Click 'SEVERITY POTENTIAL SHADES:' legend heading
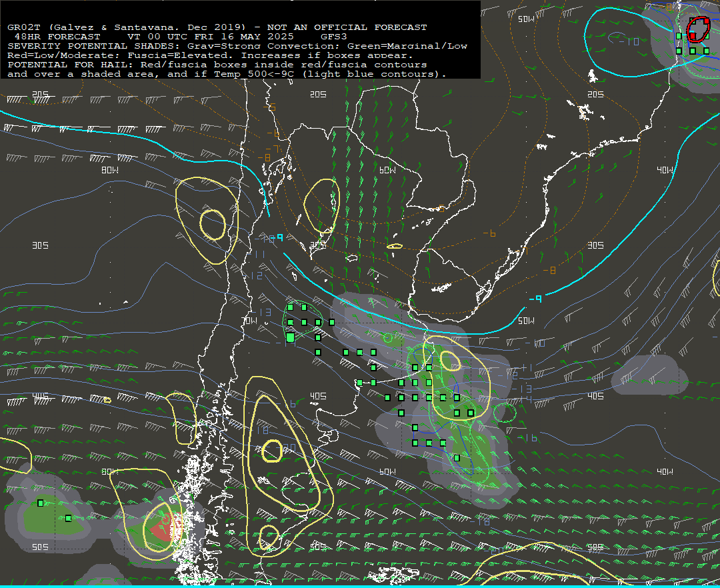 coord(94,46)
